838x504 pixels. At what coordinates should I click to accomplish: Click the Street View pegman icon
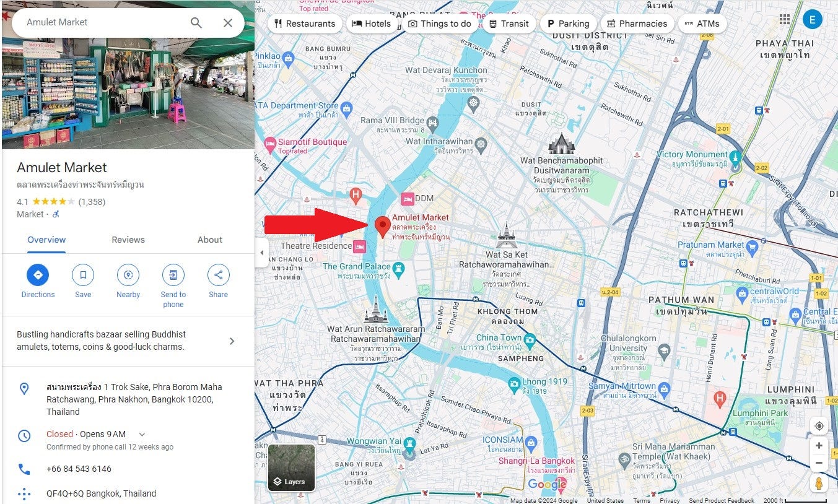click(819, 483)
